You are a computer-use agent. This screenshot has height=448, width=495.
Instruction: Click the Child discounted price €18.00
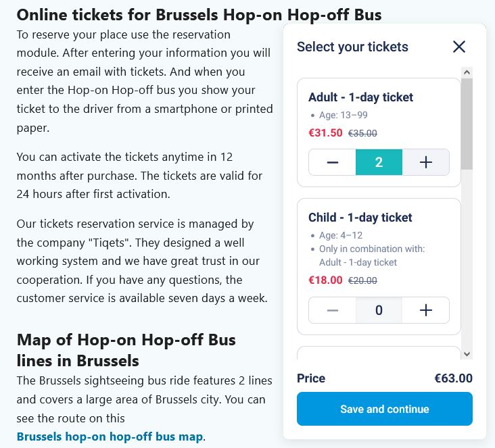coord(325,280)
